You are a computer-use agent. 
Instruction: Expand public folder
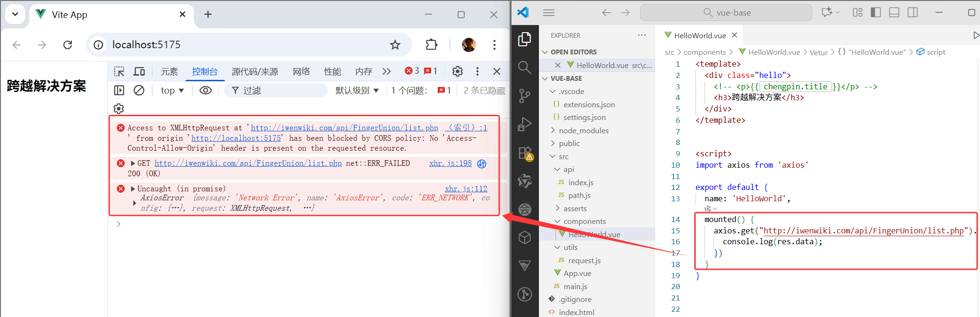click(x=569, y=143)
